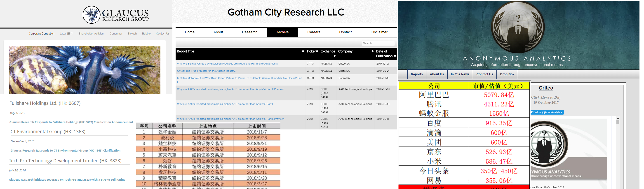The image size is (644, 189).
Task: Click the Exchange column sort arrow
Action: (x=334, y=56)
